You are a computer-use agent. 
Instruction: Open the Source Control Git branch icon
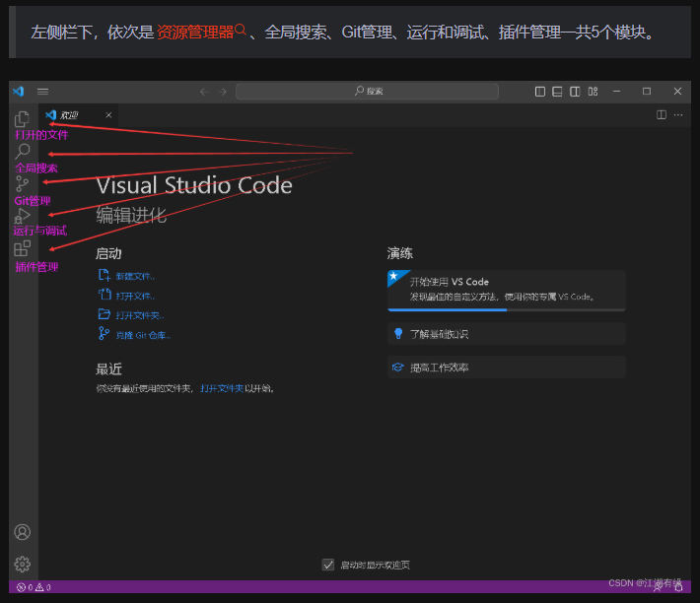pos(22,183)
